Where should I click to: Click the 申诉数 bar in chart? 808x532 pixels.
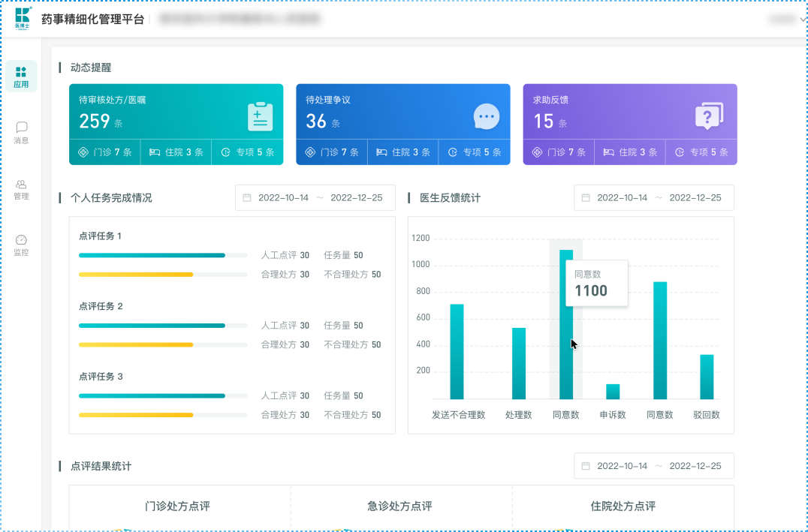[x=613, y=392]
